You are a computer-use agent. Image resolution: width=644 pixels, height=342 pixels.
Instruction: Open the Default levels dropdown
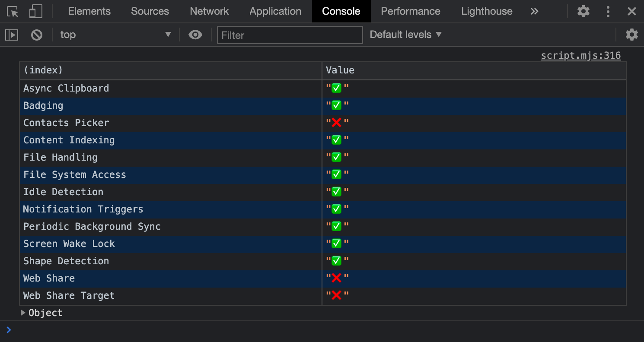tap(405, 35)
